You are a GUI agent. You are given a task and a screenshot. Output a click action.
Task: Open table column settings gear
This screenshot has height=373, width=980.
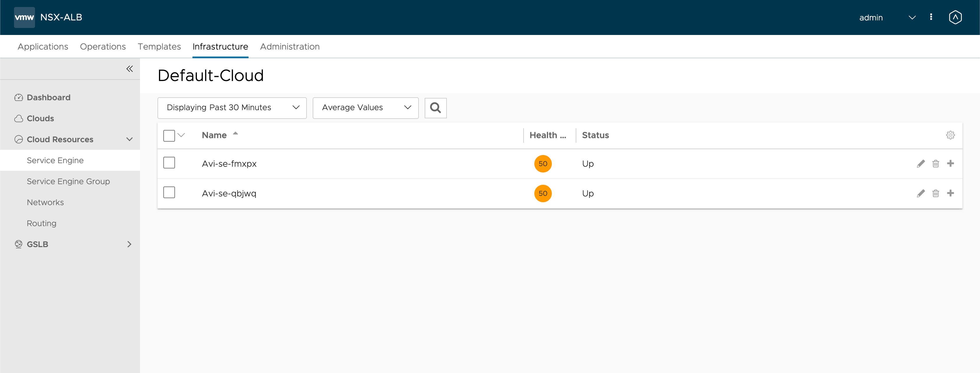point(950,135)
